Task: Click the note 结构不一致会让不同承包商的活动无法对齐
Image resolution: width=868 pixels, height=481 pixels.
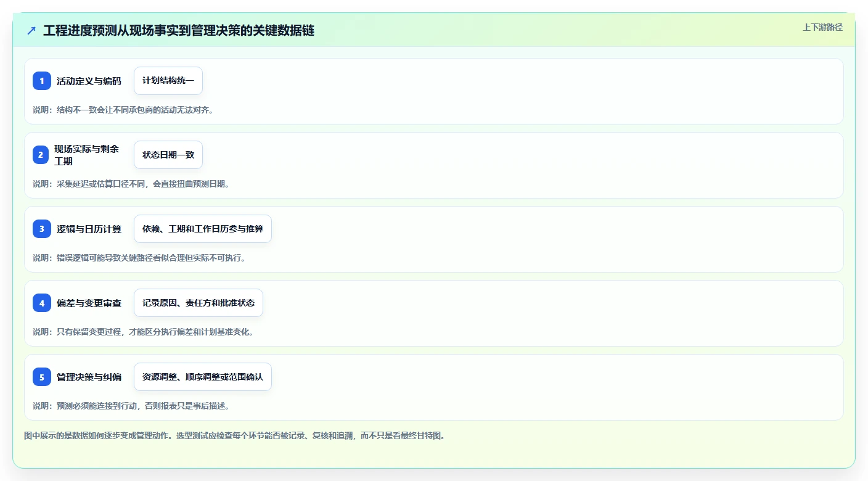Action: click(x=123, y=110)
